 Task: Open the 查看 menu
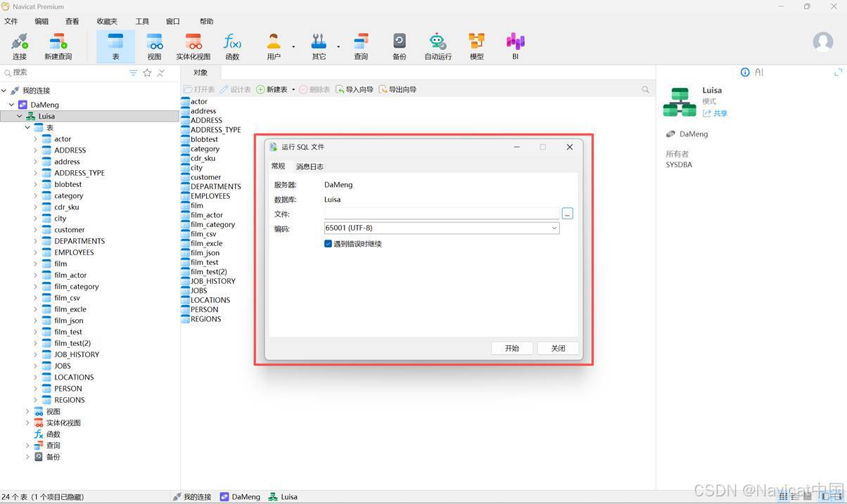(72, 21)
